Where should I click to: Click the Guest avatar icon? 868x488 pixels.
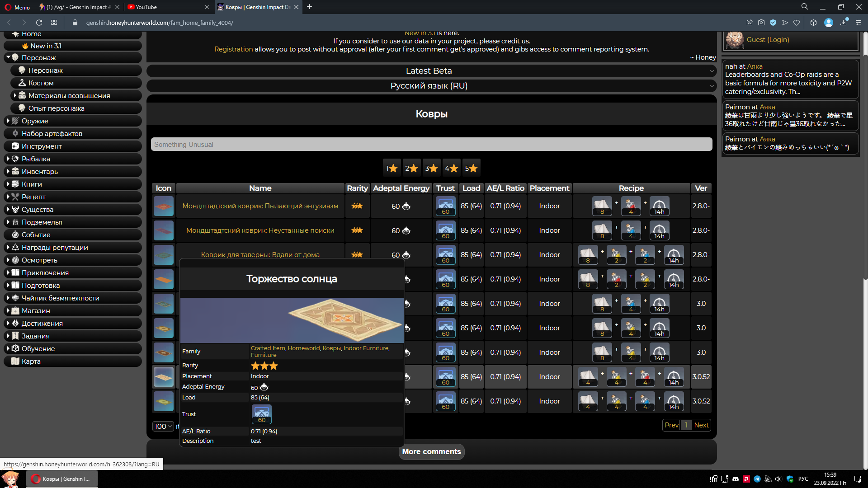(x=735, y=40)
